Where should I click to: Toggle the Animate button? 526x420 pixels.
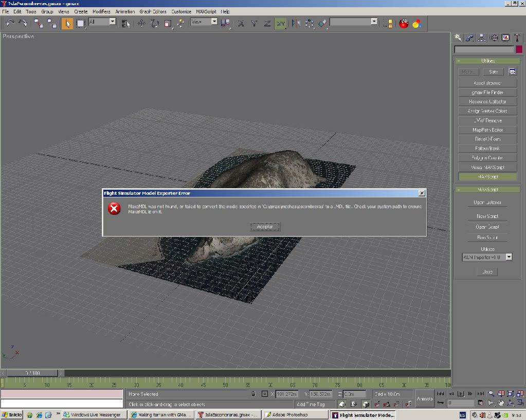[x=425, y=398]
